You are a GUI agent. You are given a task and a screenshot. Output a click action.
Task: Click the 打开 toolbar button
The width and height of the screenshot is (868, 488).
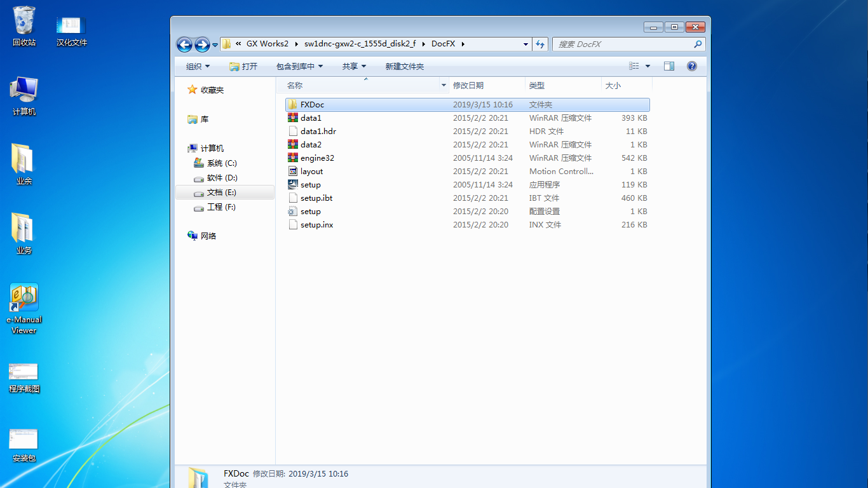[243, 66]
